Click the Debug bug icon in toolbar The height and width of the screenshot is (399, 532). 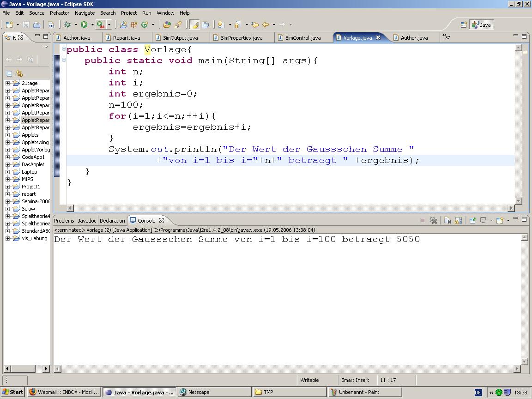pyautogui.click(x=67, y=24)
